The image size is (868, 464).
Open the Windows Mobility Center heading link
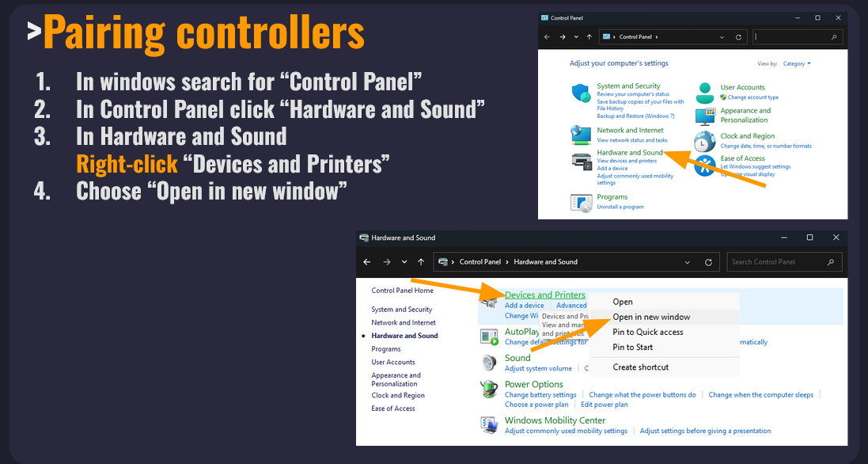pos(555,420)
